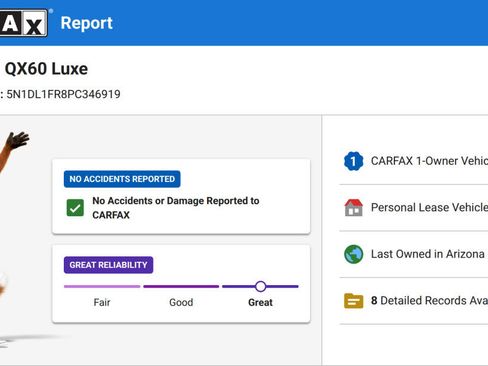Click the VIN 5N1DL1FR8PC346919

(63, 94)
